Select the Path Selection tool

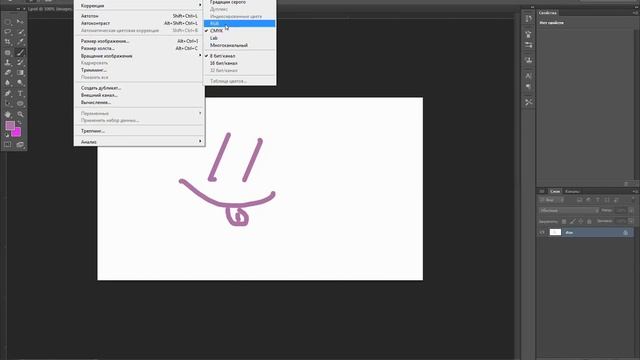[8, 104]
